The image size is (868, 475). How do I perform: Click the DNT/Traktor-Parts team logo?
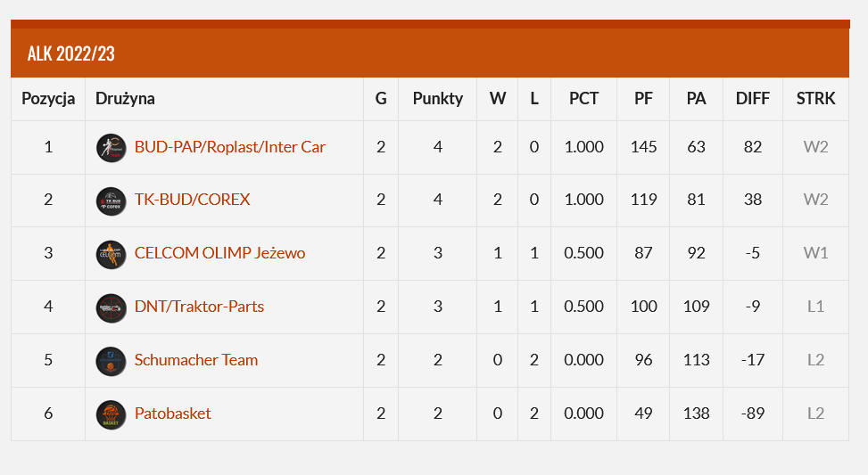click(x=111, y=308)
